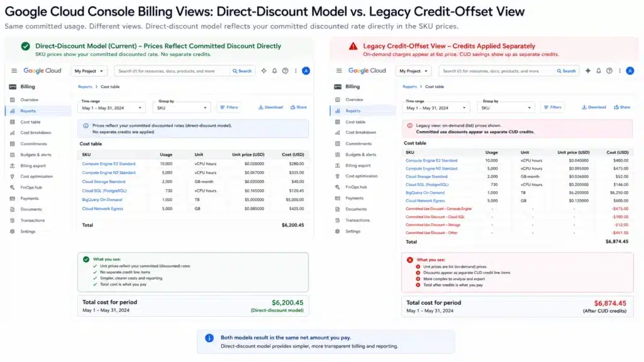Click Share in left console
Screen dimensions: 644x362
coord(299,107)
